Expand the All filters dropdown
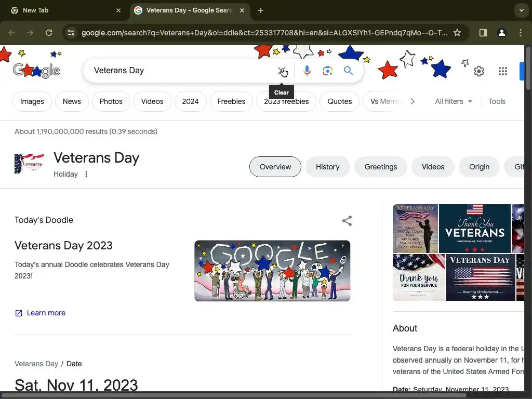 (453, 101)
